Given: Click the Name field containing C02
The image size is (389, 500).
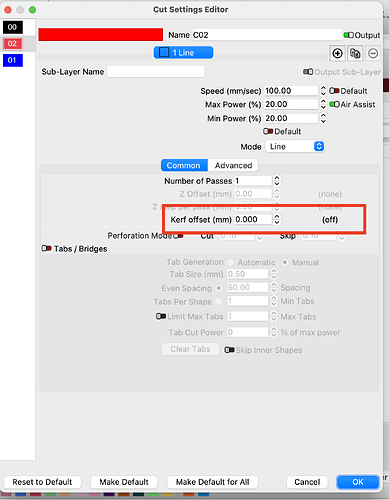Looking at the screenshot, I should [267, 35].
